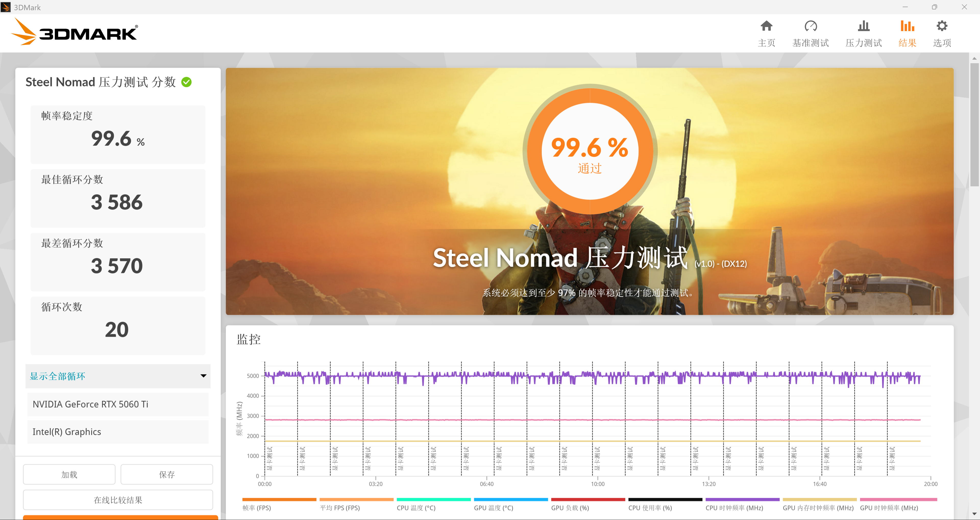Viewport: 980px width, 520px height.
Task: Click the GPU 内存时钟频率 color swatch
Action: 819,499
